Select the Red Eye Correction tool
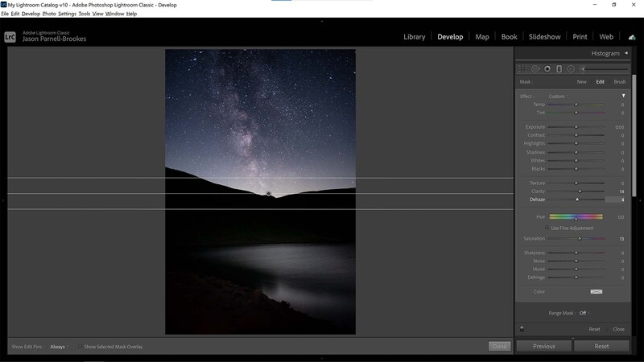644x362 pixels. (x=547, y=69)
